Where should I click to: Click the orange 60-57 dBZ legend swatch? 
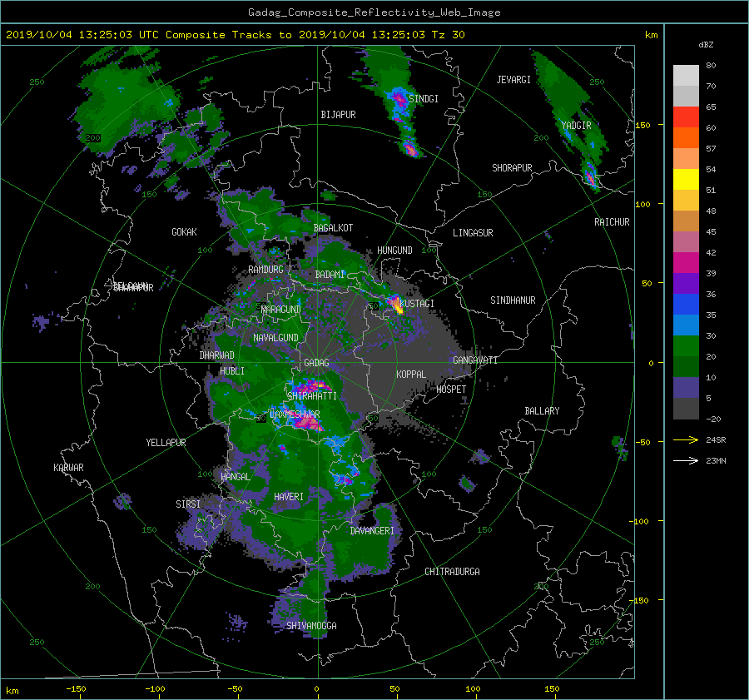(686, 137)
